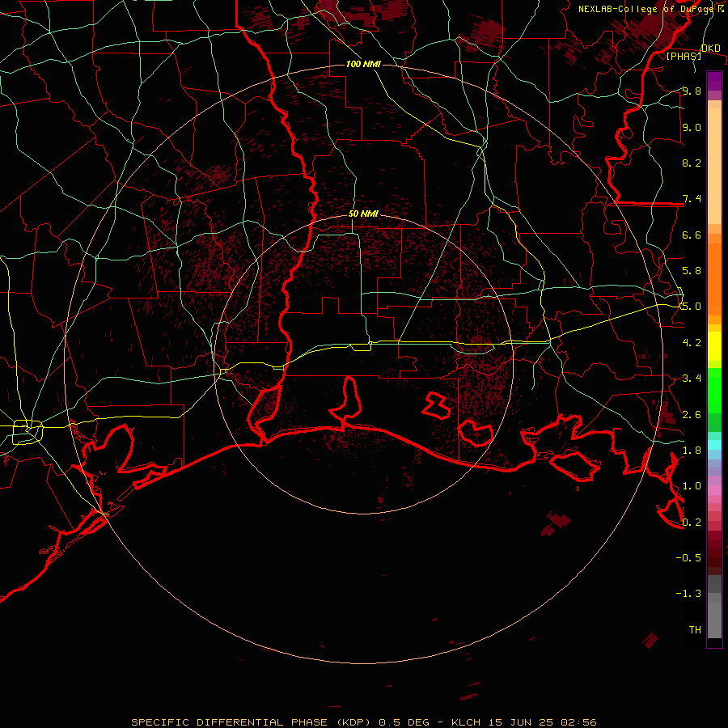This screenshot has height=728, width=728.
Task: Click the yellow band on the color bar
Action: click(714, 346)
